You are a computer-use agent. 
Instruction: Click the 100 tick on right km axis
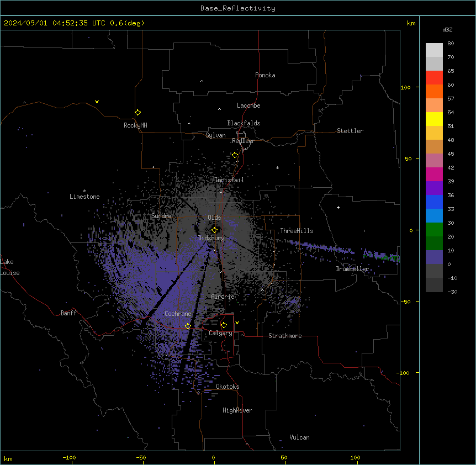405,87
